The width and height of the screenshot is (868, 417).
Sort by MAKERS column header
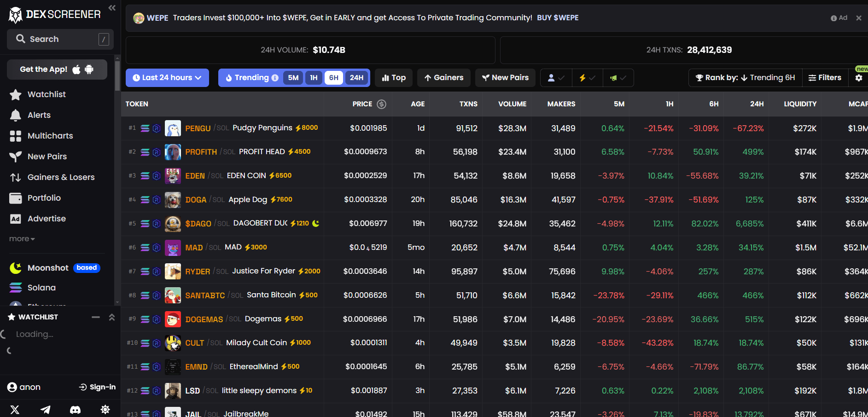click(561, 104)
